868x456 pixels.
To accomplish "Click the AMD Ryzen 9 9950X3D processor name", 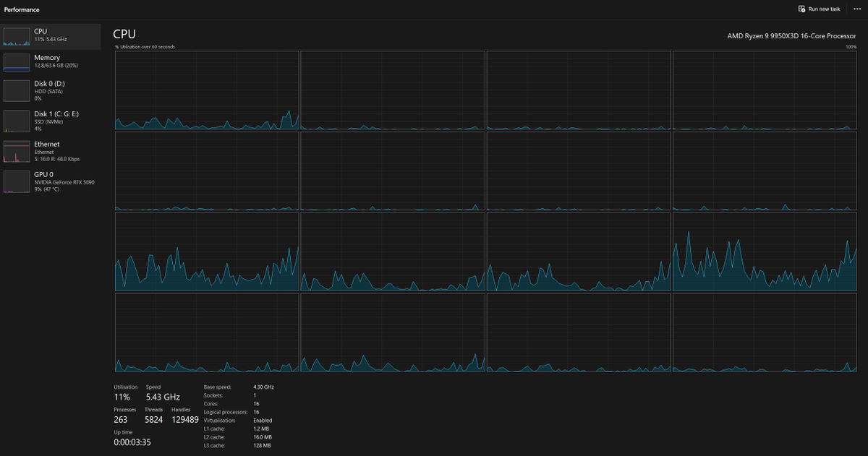I will click(791, 35).
